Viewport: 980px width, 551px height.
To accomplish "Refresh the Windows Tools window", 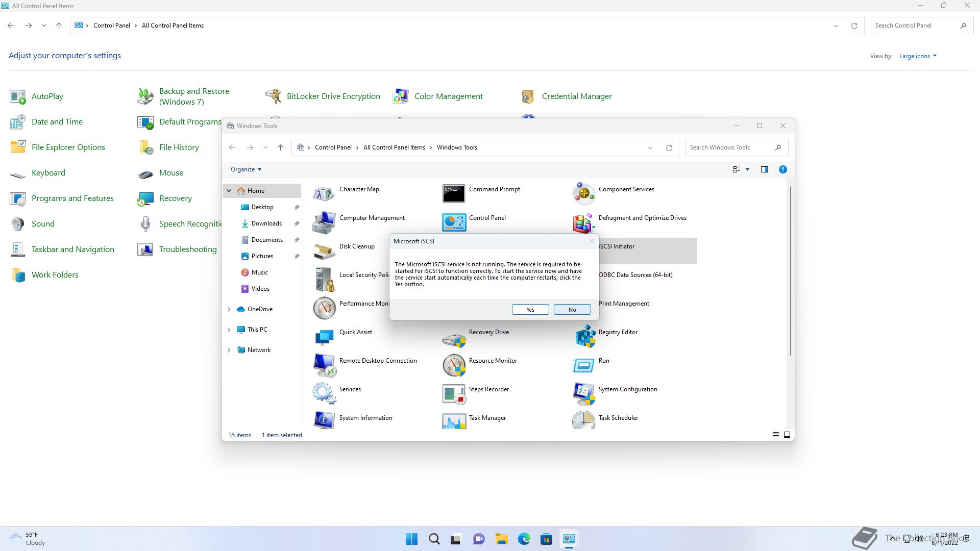I will point(669,148).
